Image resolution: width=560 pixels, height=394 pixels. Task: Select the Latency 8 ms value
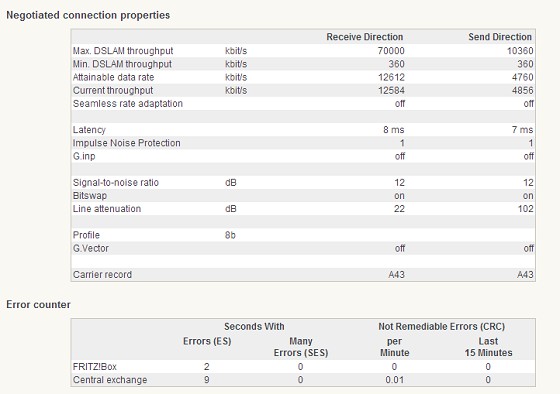[x=394, y=130]
